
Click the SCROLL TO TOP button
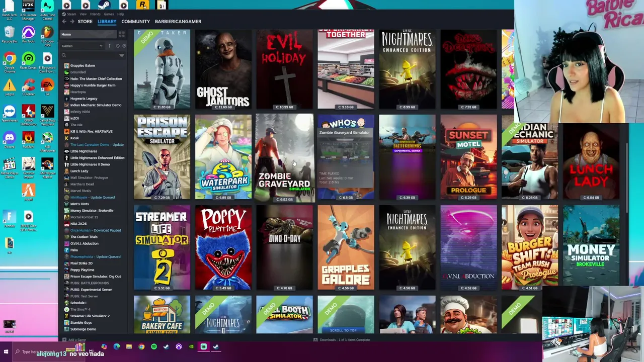[343, 330]
